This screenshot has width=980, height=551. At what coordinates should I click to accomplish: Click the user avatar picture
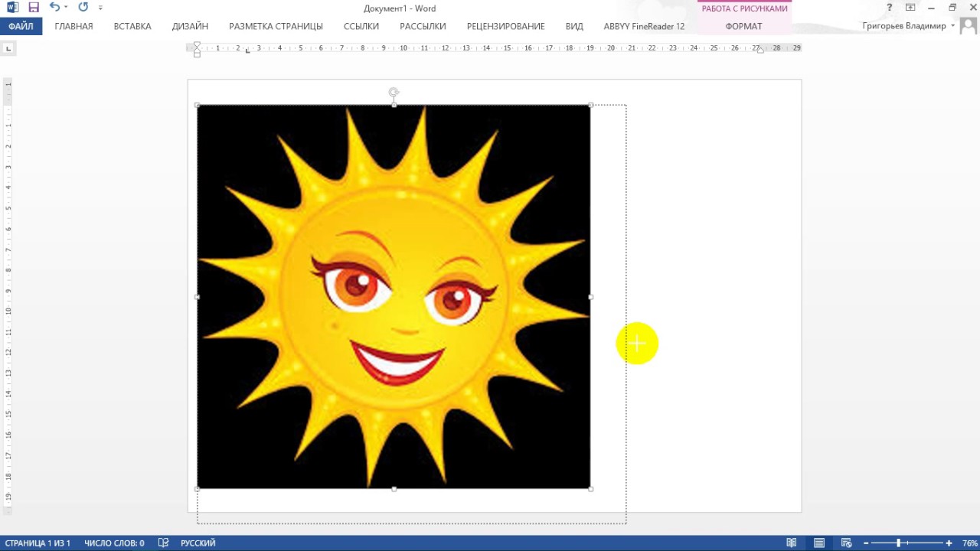coord(969,26)
